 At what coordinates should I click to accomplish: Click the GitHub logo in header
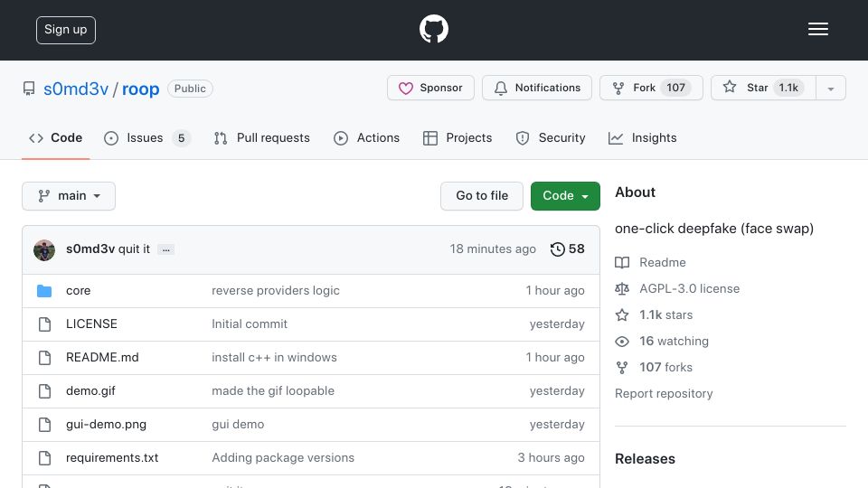pyautogui.click(x=433, y=29)
